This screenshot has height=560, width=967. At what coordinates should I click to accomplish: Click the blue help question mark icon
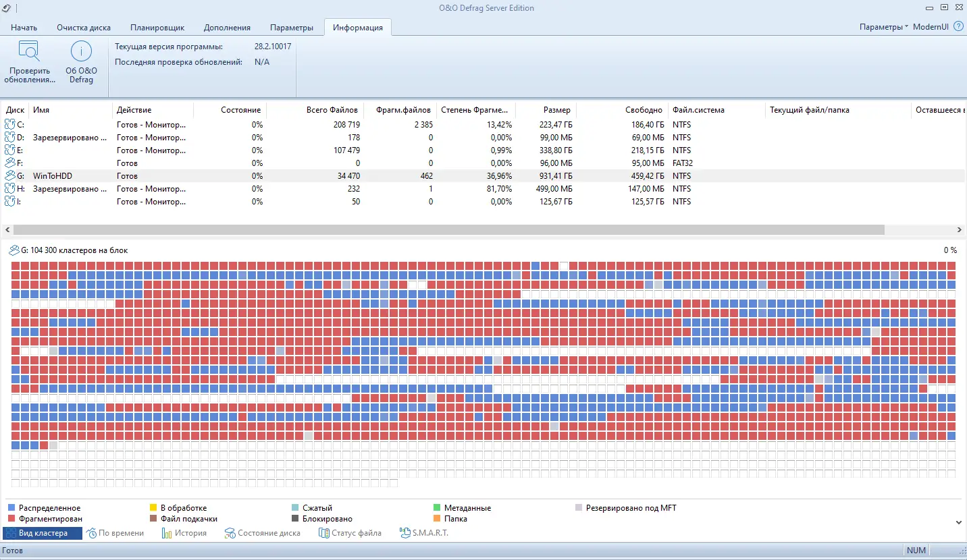958,27
